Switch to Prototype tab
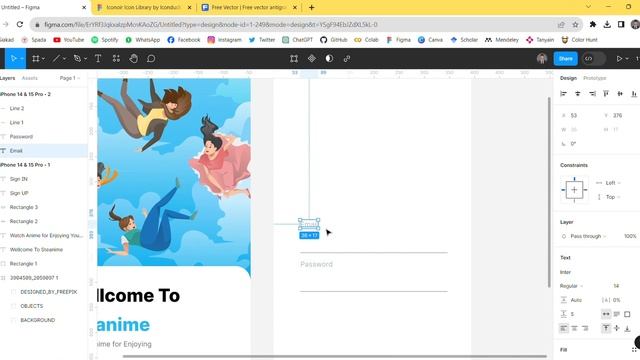Screen dimensions: 640x360 [595, 78]
